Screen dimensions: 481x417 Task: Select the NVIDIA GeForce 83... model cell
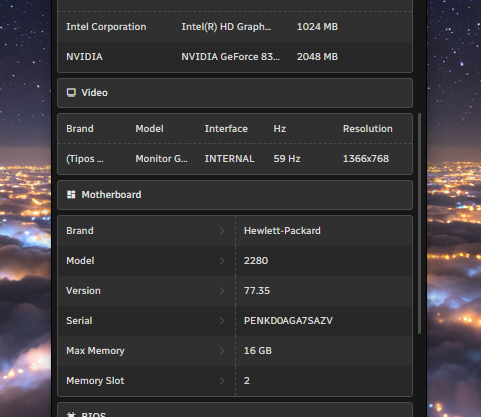tap(230, 57)
